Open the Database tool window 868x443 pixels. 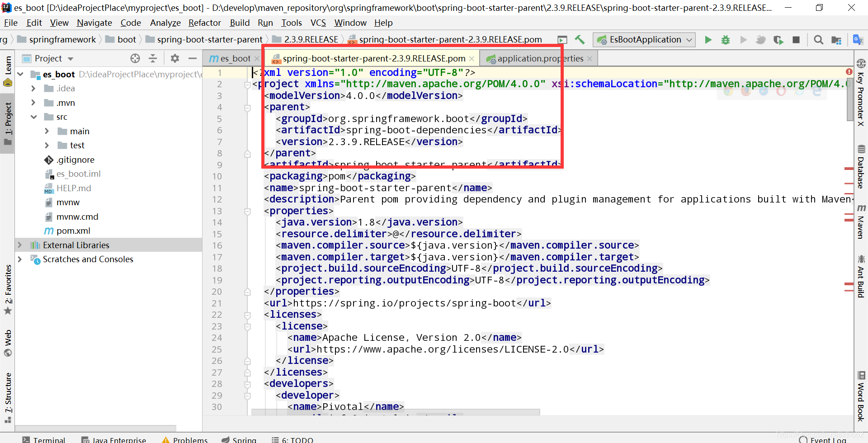(x=861, y=167)
